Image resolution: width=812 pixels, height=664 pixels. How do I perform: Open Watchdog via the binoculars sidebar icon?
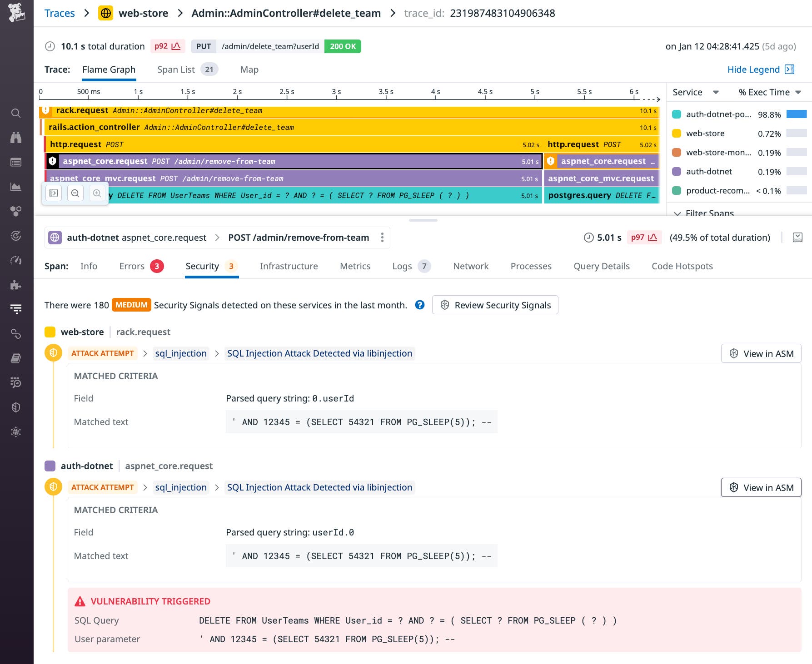(x=16, y=138)
